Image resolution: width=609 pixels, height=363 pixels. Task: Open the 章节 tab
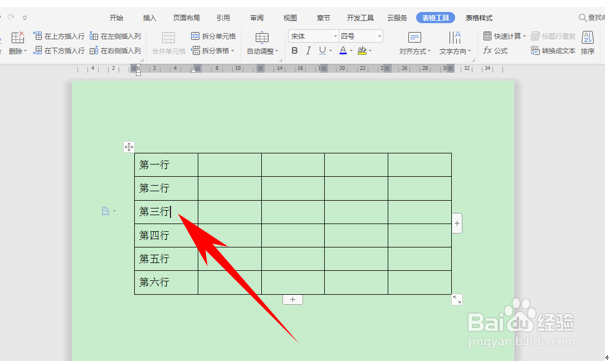point(324,18)
